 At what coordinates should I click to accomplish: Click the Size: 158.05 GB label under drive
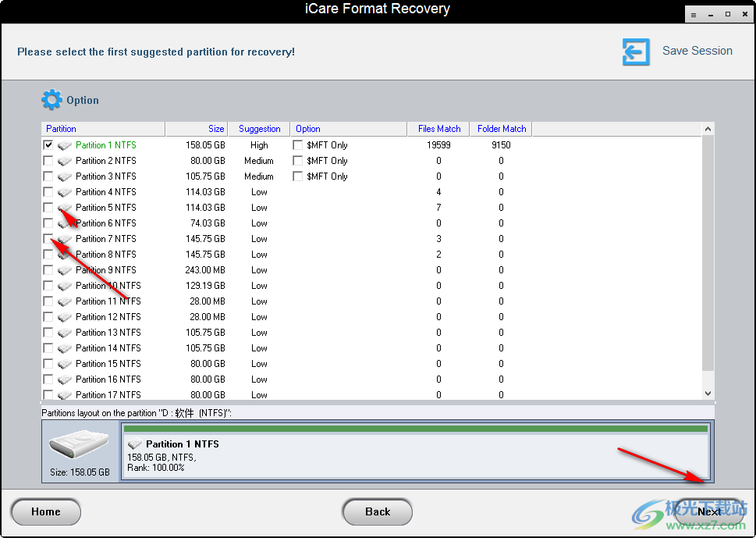pyautogui.click(x=80, y=472)
